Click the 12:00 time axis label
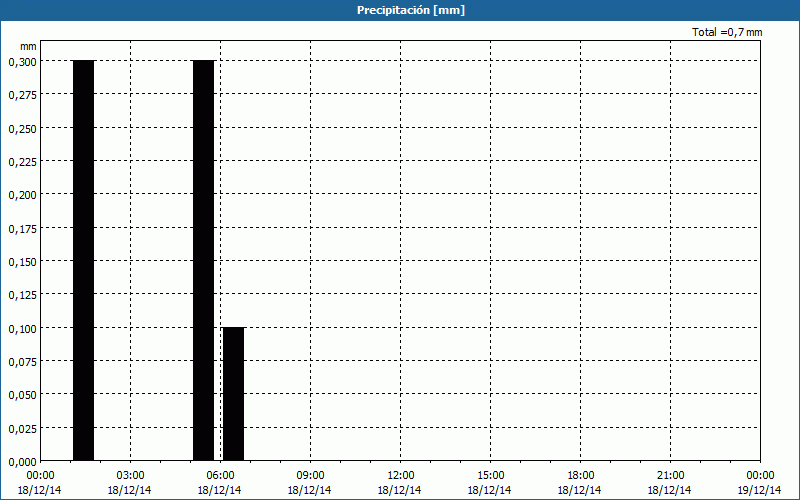This screenshot has width=800, height=500. (400, 476)
